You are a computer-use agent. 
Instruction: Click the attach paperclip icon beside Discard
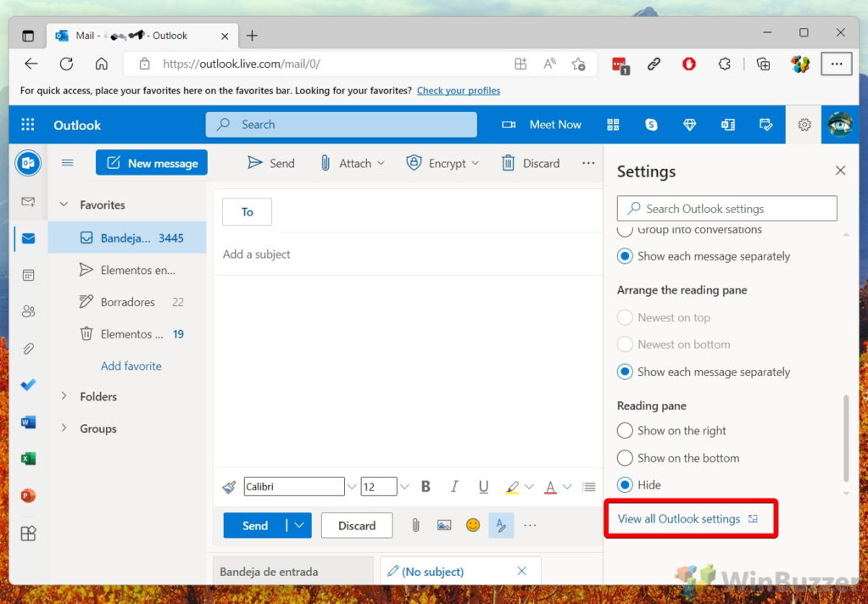tap(415, 525)
